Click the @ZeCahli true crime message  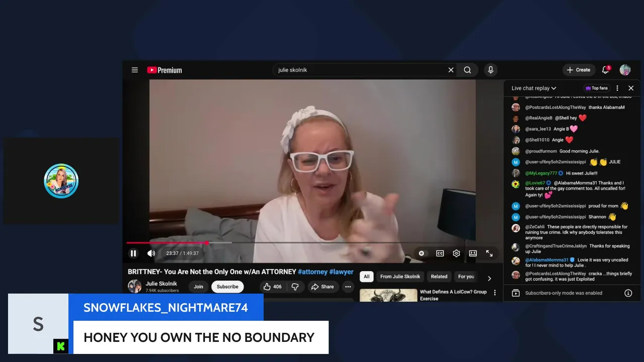(572, 232)
